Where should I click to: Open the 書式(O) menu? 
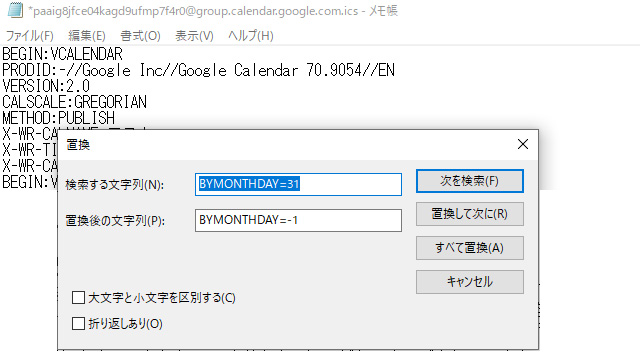[140, 36]
